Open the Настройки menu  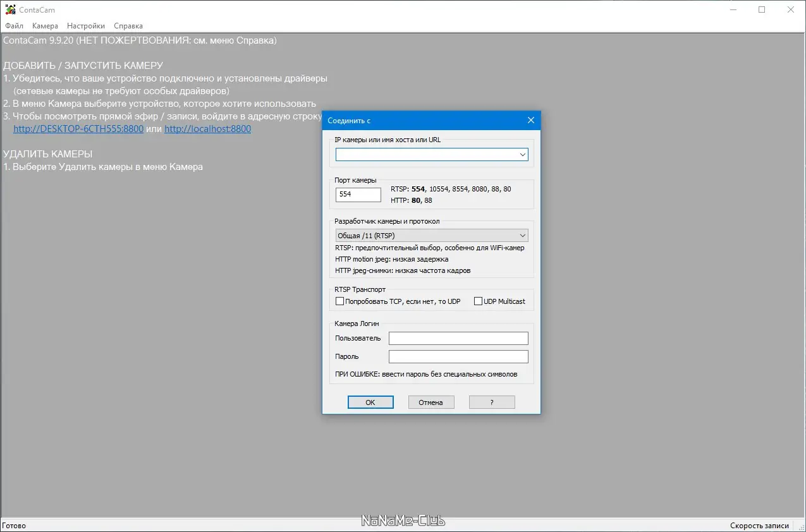[86, 26]
